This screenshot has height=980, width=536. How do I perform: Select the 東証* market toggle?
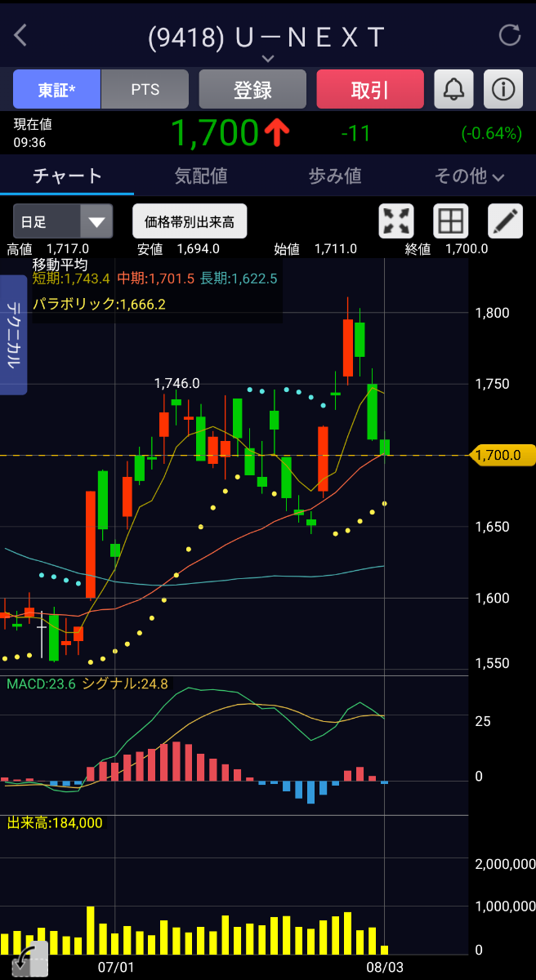pos(56,89)
